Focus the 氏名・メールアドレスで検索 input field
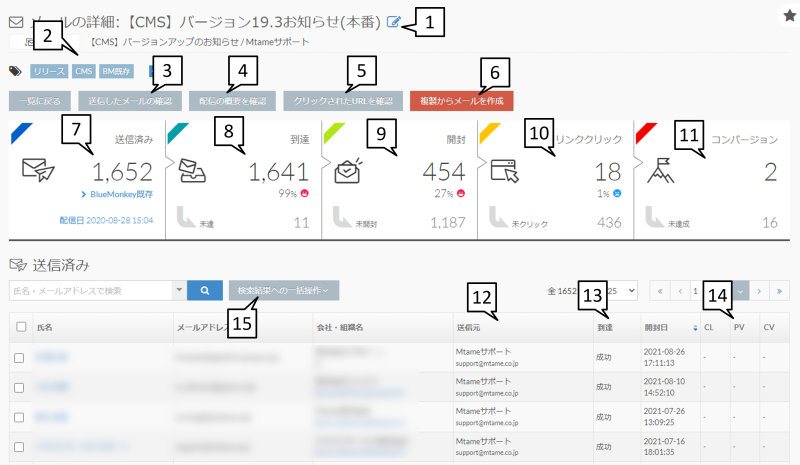The image size is (800, 465). [92, 290]
